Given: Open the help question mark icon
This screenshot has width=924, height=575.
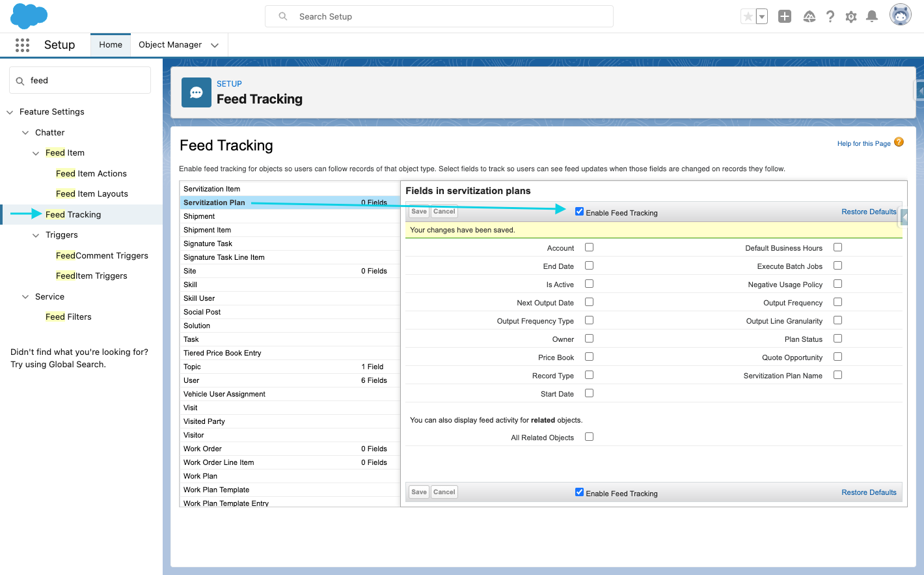Looking at the screenshot, I should tap(830, 16).
